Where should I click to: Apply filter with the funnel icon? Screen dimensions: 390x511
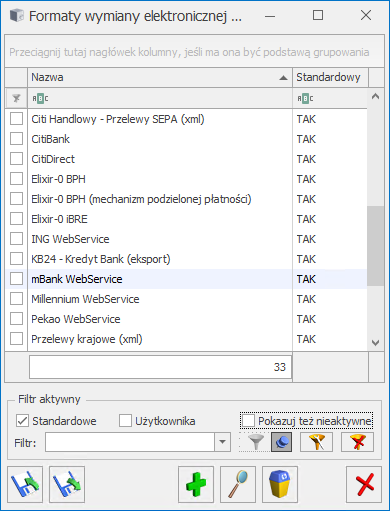(x=255, y=442)
